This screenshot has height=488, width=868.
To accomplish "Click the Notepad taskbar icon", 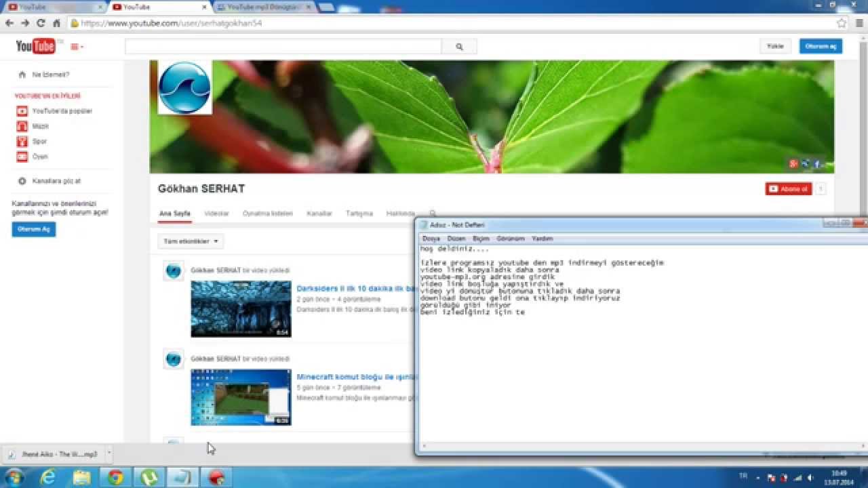I will pyautogui.click(x=182, y=477).
